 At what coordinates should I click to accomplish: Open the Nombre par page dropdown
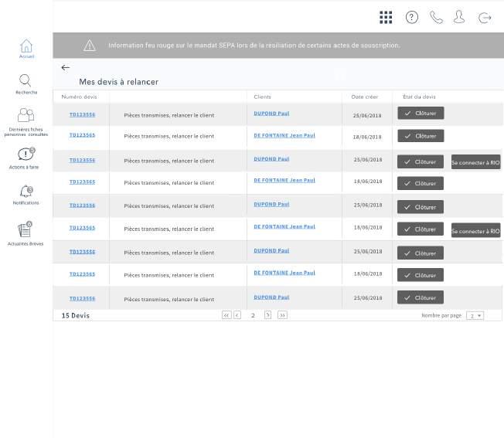[x=475, y=316]
